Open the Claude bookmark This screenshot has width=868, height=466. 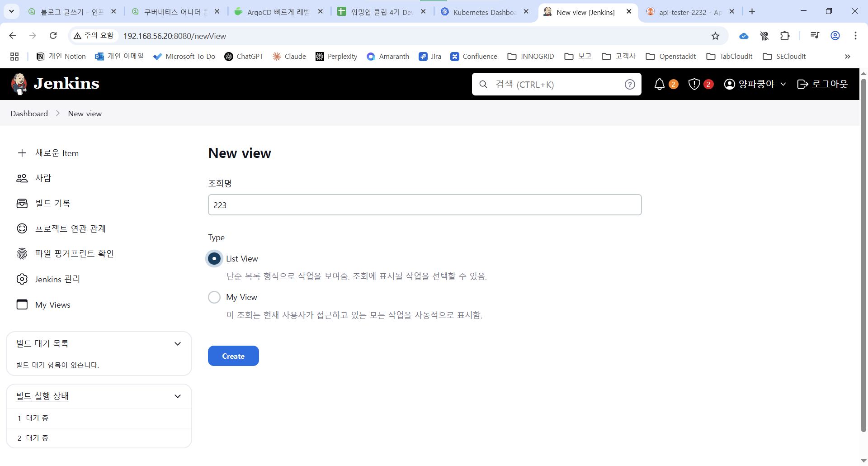coord(289,57)
